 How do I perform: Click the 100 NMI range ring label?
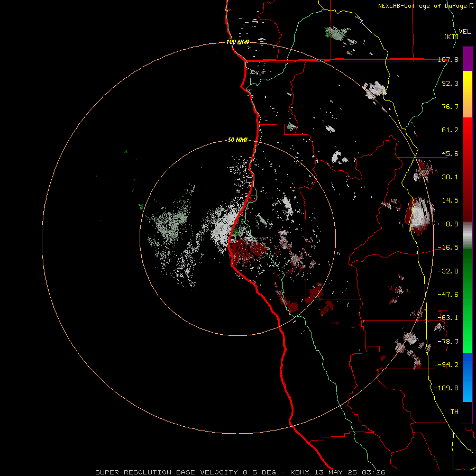(237, 42)
